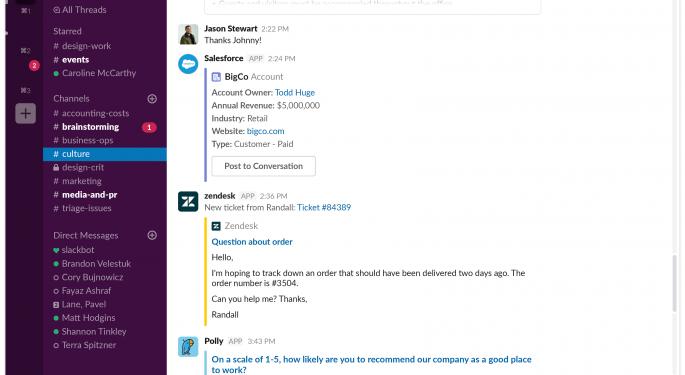Open the Ticket #84389 link
Screen dimensions: 685x375
324,207
